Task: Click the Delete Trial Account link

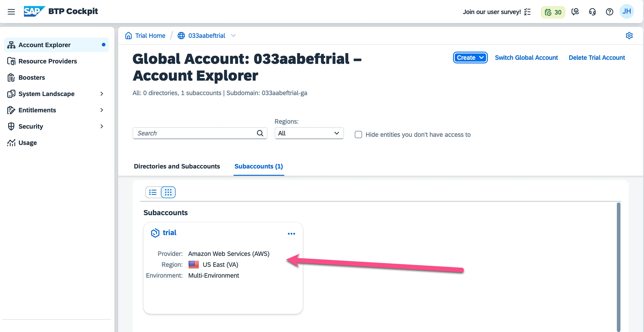Action: point(596,58)
